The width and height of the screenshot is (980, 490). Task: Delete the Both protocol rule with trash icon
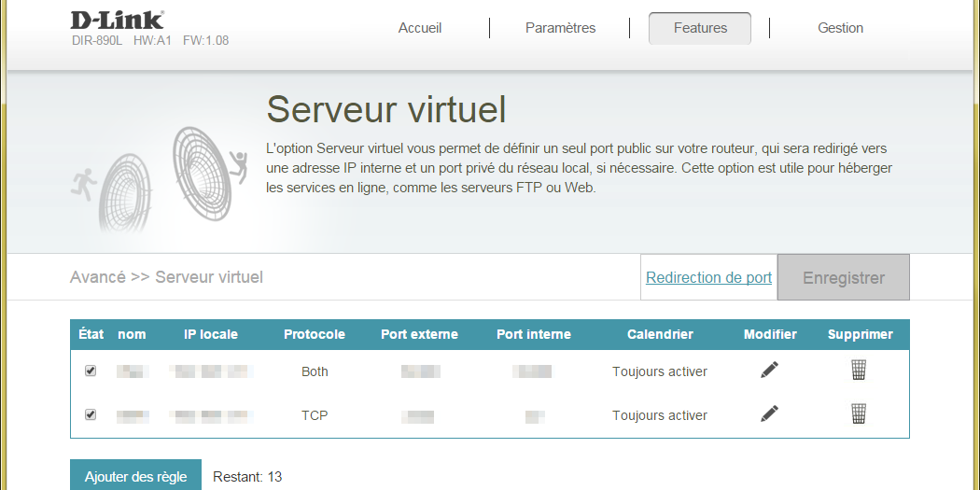[x=859, y=371]
